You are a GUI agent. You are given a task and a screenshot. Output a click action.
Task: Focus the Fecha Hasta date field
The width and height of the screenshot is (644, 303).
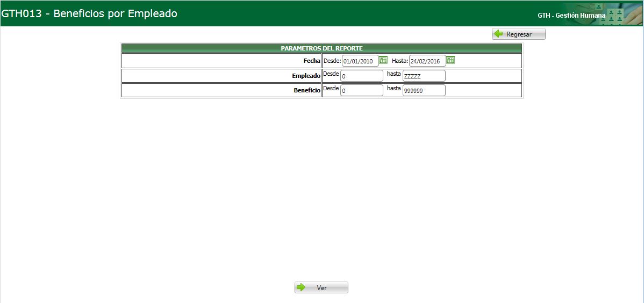pos(427,61)
